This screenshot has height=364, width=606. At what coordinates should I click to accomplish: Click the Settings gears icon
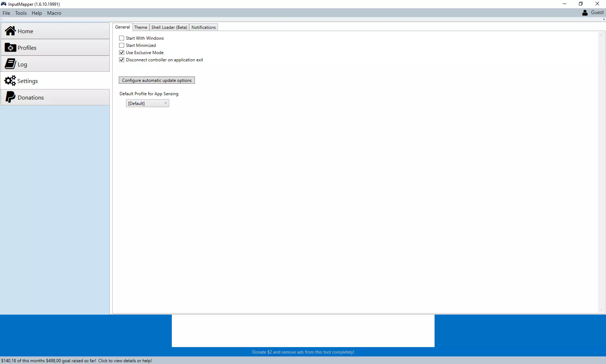click(x=10, y=80)
